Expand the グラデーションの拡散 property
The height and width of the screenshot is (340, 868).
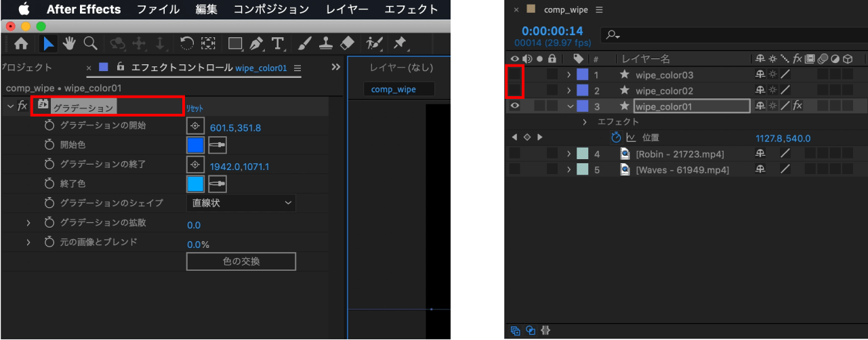[x=28, y=223]
